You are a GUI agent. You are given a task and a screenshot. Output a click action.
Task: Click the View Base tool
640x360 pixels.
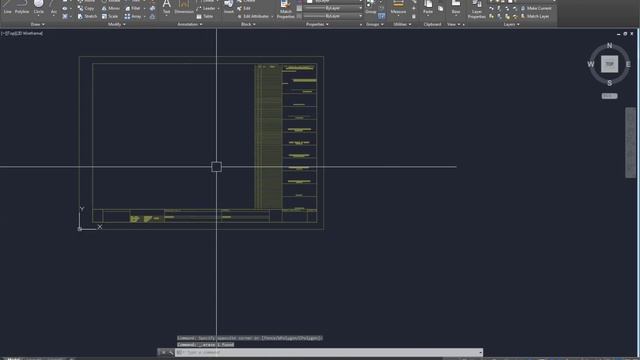coord(456,7)
